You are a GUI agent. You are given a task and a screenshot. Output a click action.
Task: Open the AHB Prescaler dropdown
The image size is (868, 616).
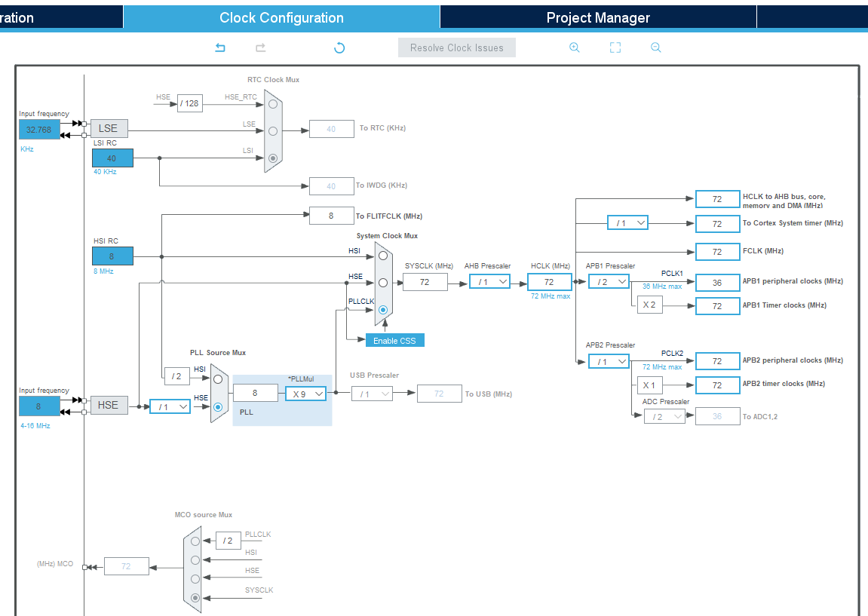pyautogui.click(x=489, y=281)
